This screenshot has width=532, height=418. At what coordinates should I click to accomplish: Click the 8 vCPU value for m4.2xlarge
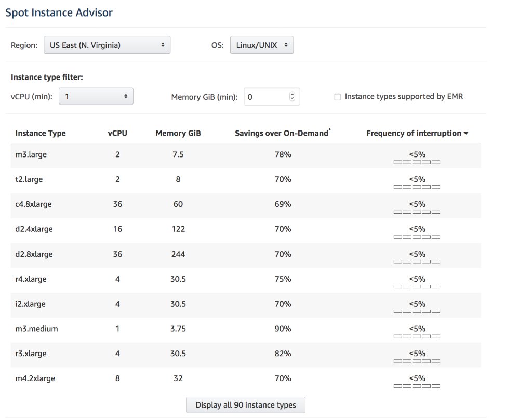pos(118,378)
